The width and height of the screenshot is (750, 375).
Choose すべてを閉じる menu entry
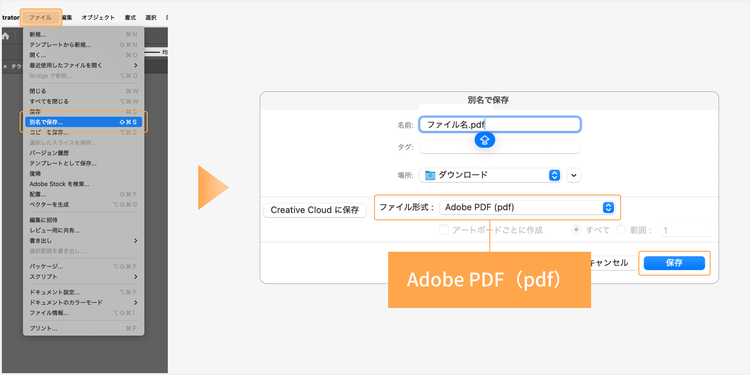tap(83, 101)
